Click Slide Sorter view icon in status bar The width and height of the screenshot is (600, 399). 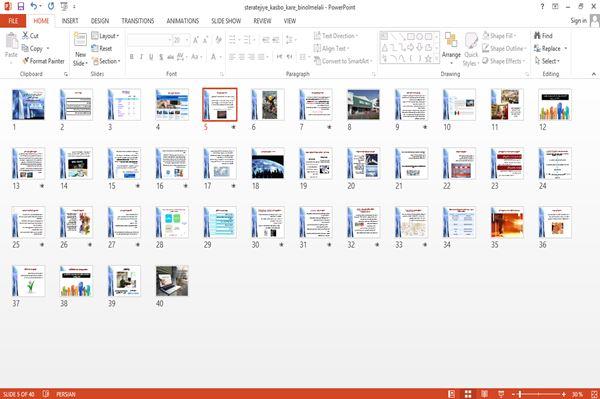coord(468,394)
